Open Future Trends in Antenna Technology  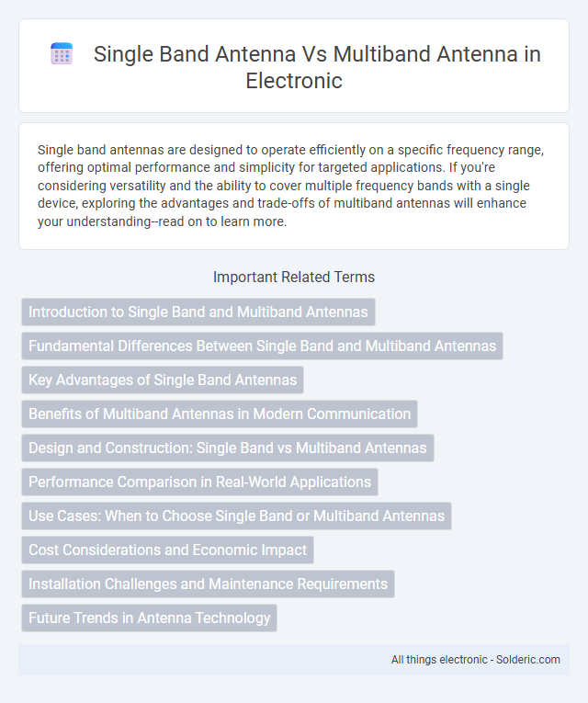tap(149, 618)
